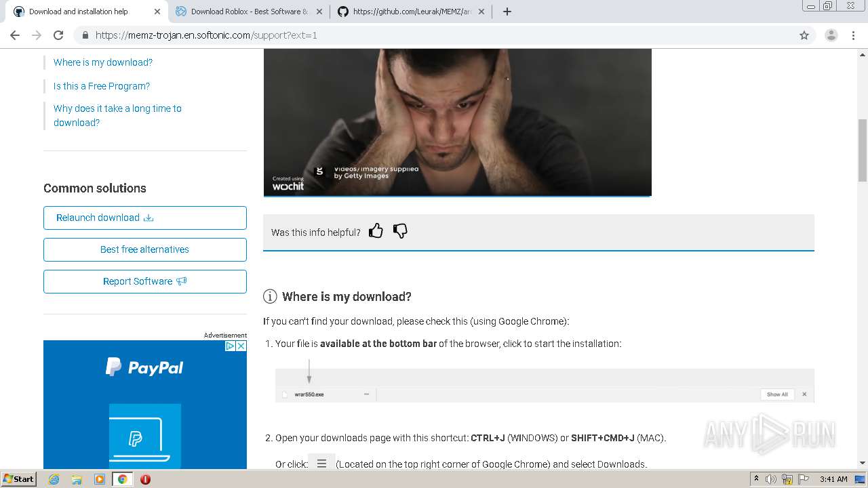The width and height of the screenshot is (868, 488).
Task: Click 'Common solutions' heading text
Action: tap(95, 188)
